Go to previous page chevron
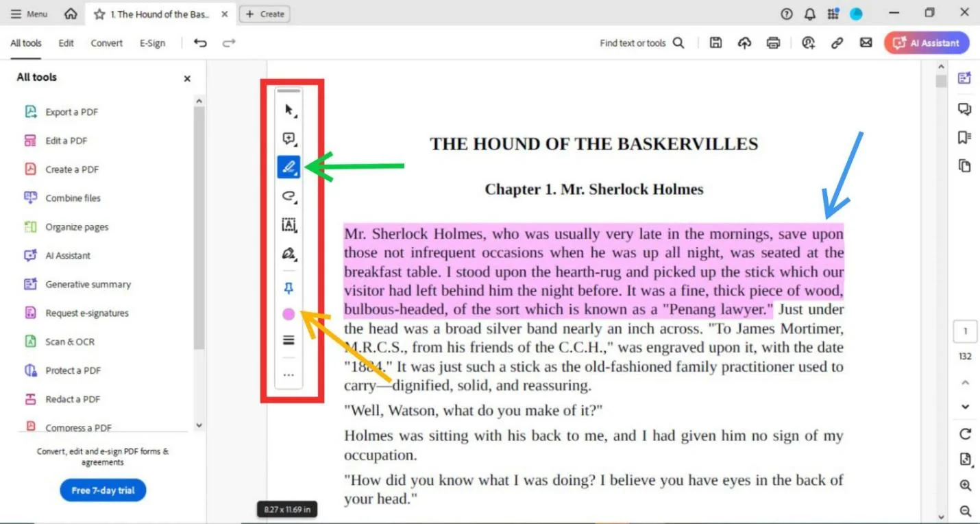This screenshot has width=980, height=524. [966, 383]
